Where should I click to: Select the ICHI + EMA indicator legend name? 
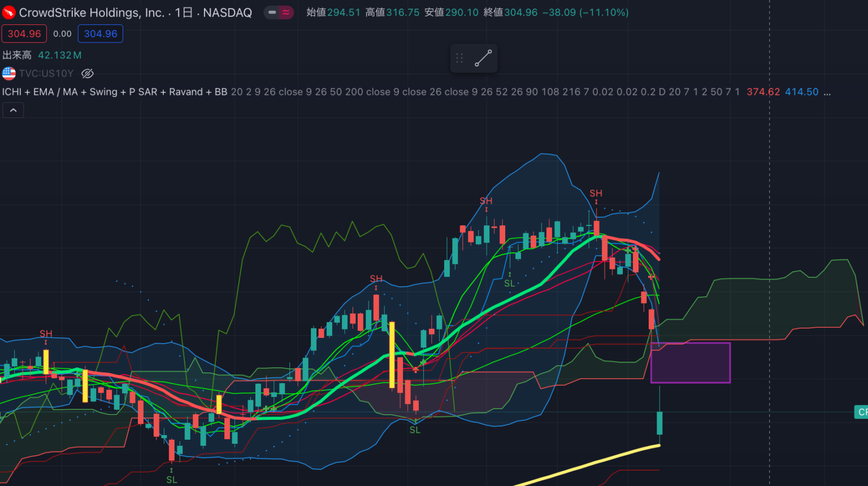[x=114, y=92]
